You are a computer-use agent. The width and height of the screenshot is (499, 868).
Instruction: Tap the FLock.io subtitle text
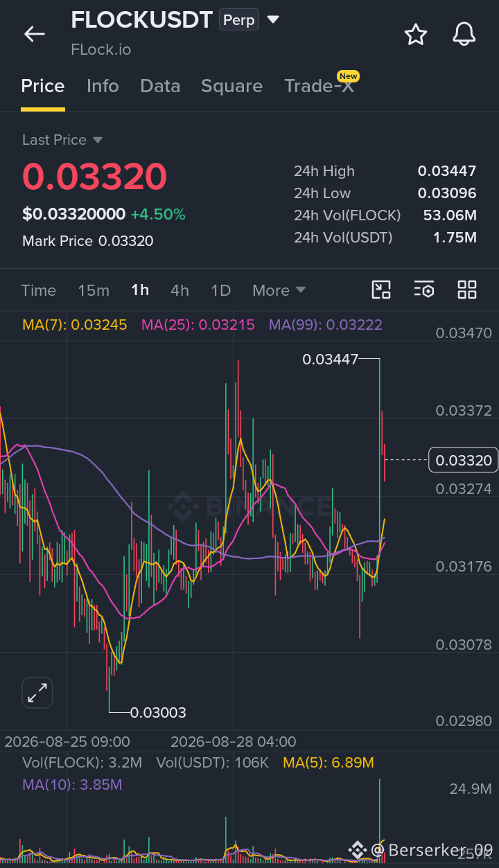pos(101,50)
